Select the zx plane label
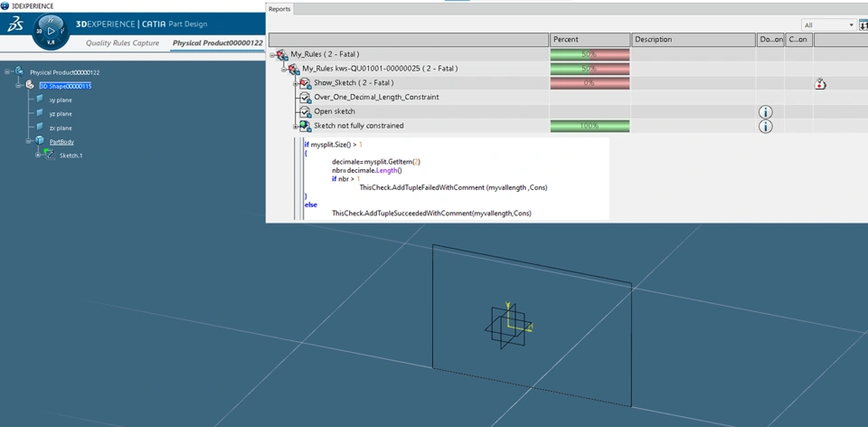Image resolution: width=868 pixels, height=427 pixels. (61, 128)
